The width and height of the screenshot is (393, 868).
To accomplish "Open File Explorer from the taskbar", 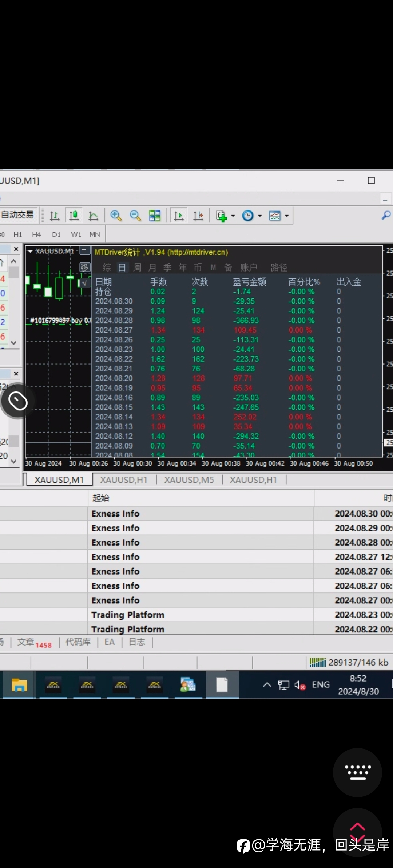I will point(19,685).
